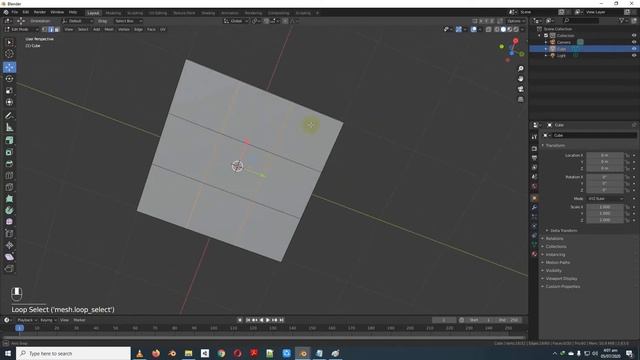Screen dimensions: 640x360
Task: Select the Measure ruler tool
Action: (9, 127)
